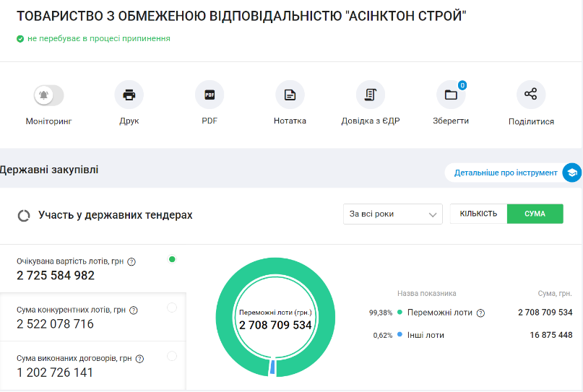Click the Поділитися share icon
Viewport: 583px width, 392px height.
tap(531, 95)
